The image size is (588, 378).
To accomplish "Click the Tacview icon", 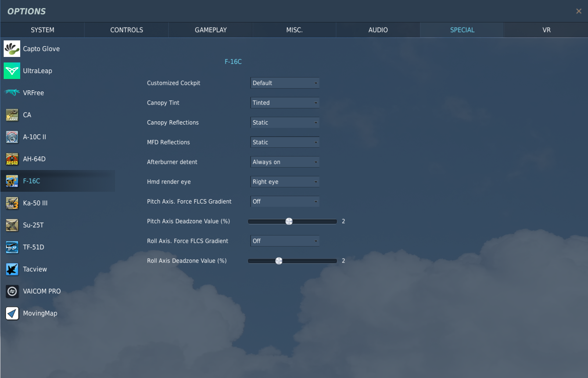I will tap(12, 269).
